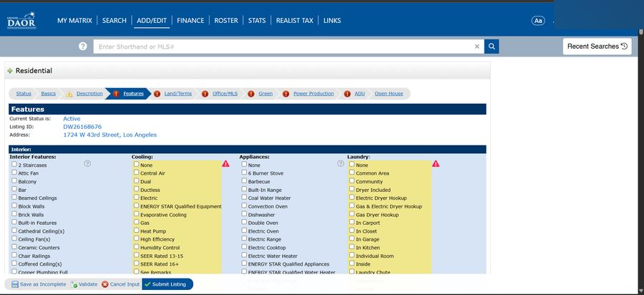Click the magnifier search button
This screenshot has width=644, height=295.
(x=492, y=47)
